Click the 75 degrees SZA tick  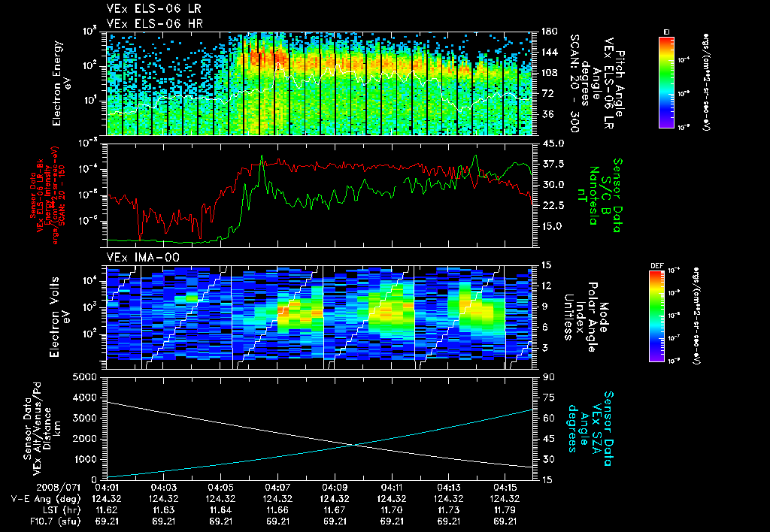point(548,397)
